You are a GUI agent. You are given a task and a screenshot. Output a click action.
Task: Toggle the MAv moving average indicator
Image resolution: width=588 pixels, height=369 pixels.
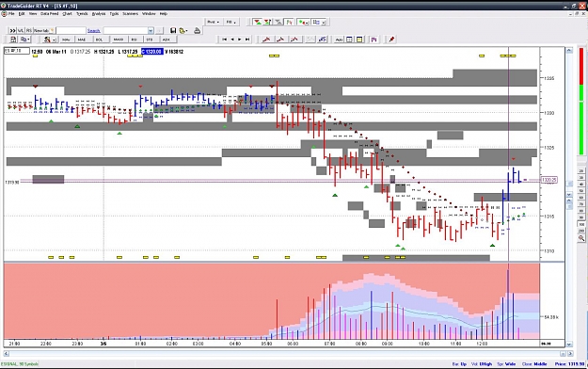66,40
